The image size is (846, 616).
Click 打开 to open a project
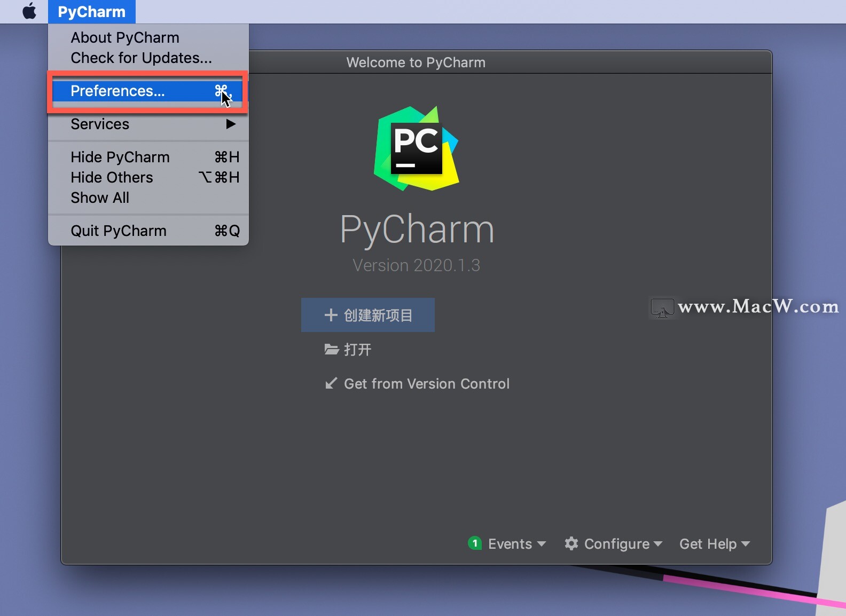click(357, 350)
